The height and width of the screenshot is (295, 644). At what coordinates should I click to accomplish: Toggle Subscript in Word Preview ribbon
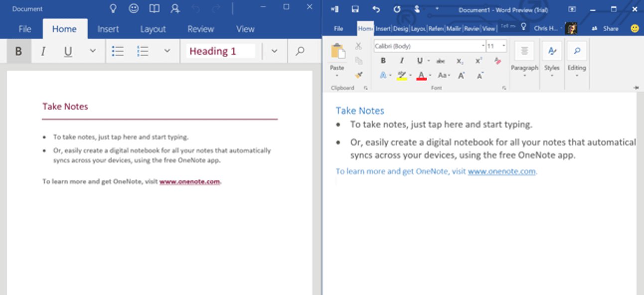(x=460, y=61)
